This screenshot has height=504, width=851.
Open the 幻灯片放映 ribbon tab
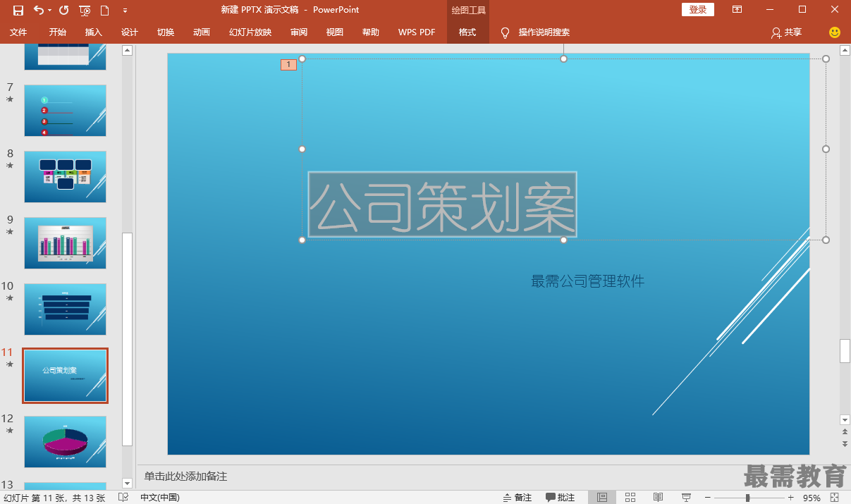(x=250, y=32)
